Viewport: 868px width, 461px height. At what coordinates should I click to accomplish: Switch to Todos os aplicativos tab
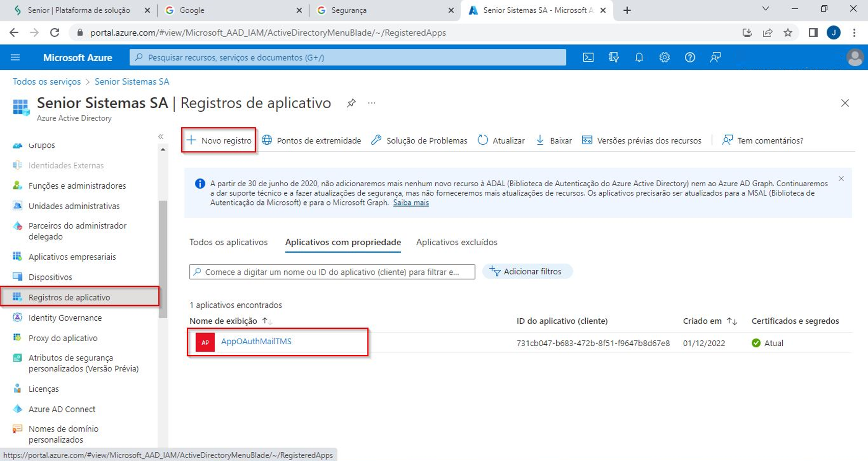click(228, 242)
